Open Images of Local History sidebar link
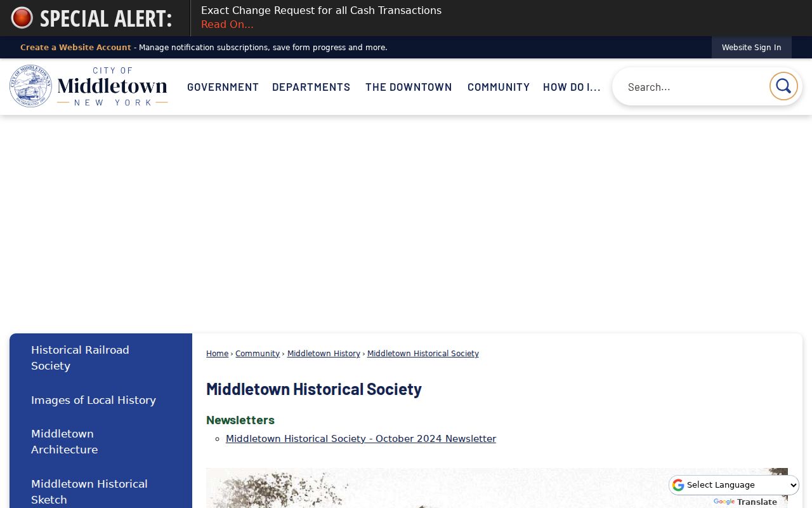Screen dimensions: 812x508 tap(93, 400)
